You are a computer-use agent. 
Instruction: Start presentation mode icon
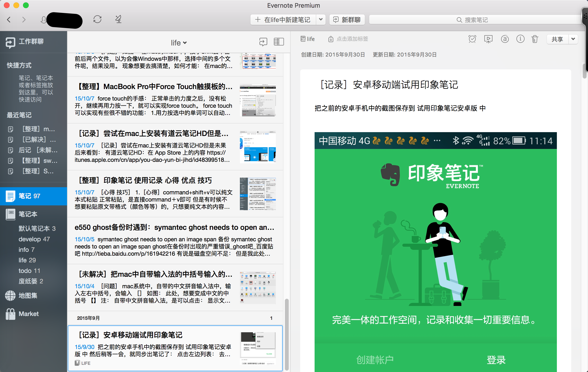[x=488, y=39]
